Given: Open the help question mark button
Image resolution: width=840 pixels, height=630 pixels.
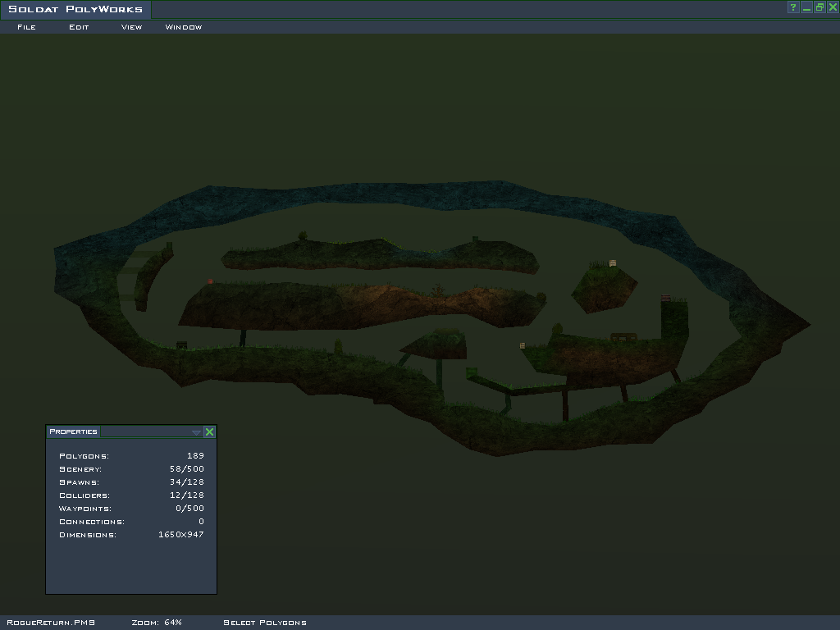Looking at the screenshot, I should coord(793,7).
